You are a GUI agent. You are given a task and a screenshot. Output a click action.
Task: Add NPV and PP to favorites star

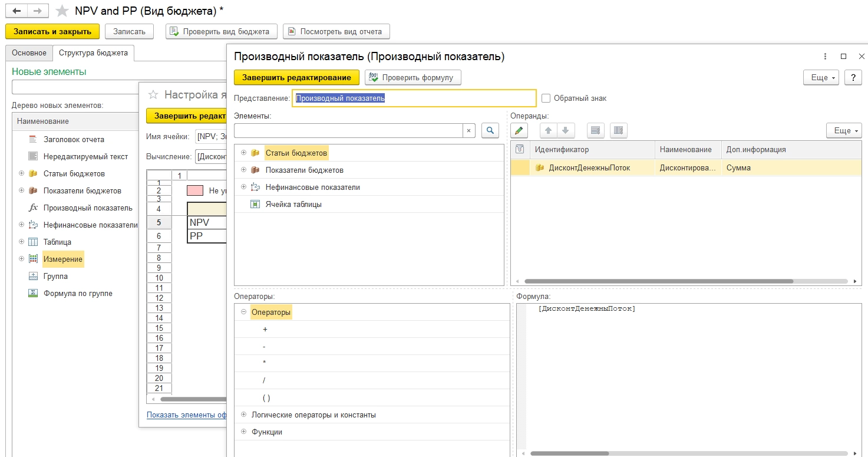pos(62,11)
